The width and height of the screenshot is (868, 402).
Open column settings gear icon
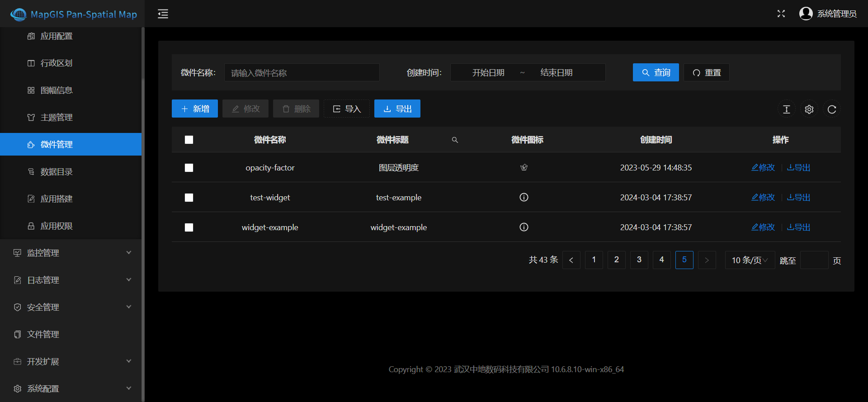(809, 109)
